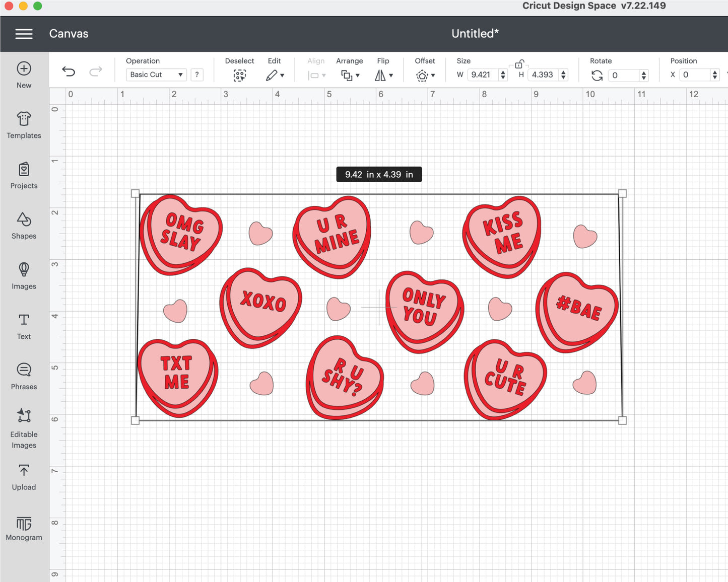The image size is (728, 582).
Task: Toggle the size aspect ratio lock
Action: 519,64
